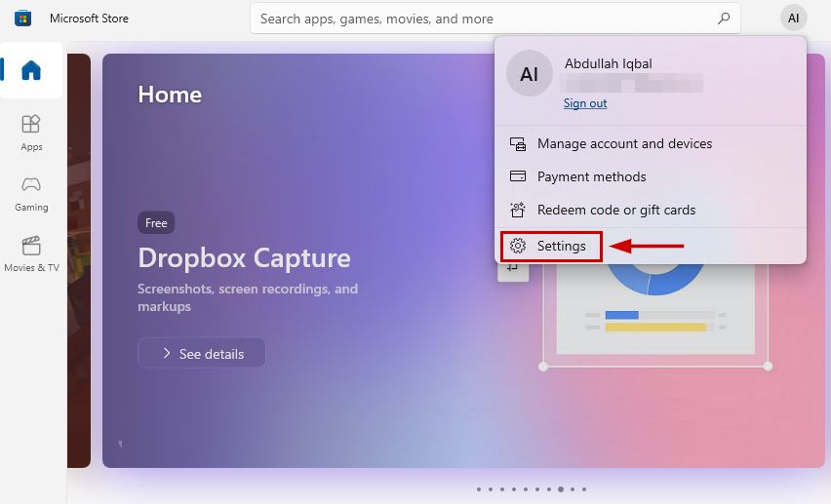Image resolution: width=831 pixels, height=504 pixels.
Task: Expand the See details chevron arrow
Action: [167, 353]
